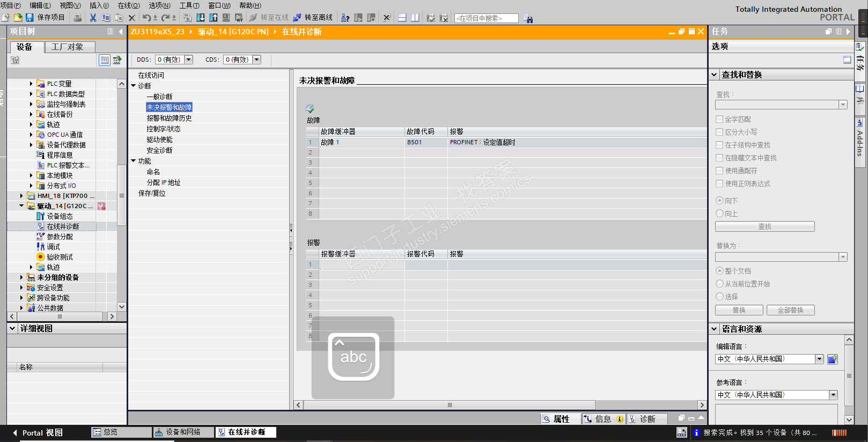Save the project using 保存项目

click(x=46, y=18)
